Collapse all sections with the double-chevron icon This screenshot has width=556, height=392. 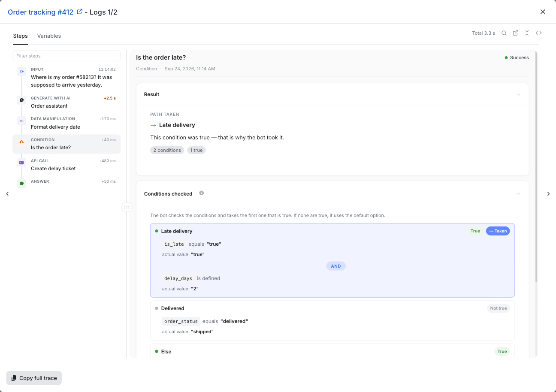pyautogui.click(x=527, y=33)
